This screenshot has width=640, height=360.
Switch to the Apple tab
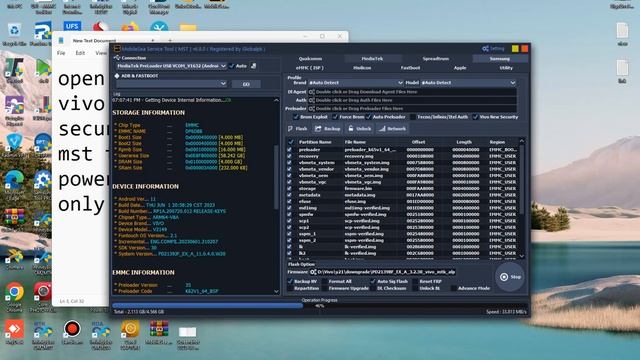[460, 68]
